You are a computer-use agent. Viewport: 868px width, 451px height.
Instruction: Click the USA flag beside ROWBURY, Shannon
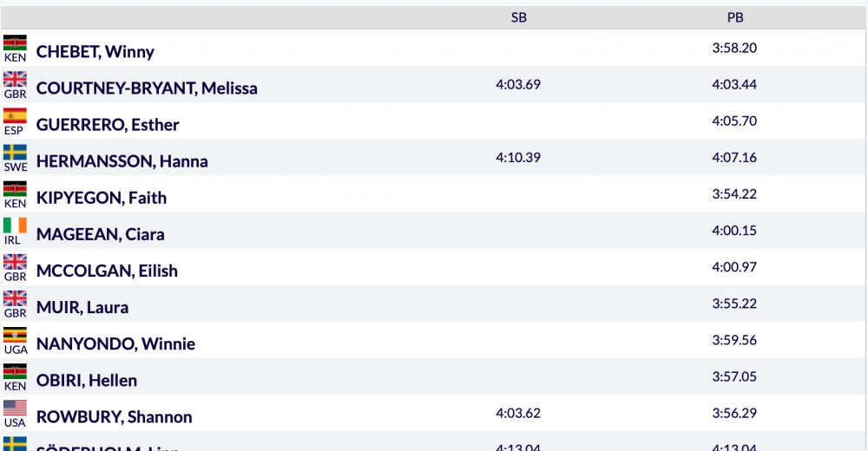[x=15, y=408]
